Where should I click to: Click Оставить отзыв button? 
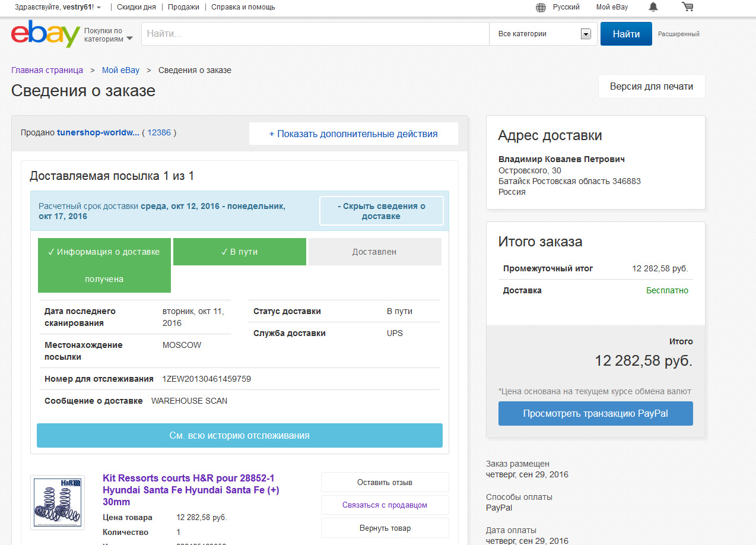click(385, 482)
